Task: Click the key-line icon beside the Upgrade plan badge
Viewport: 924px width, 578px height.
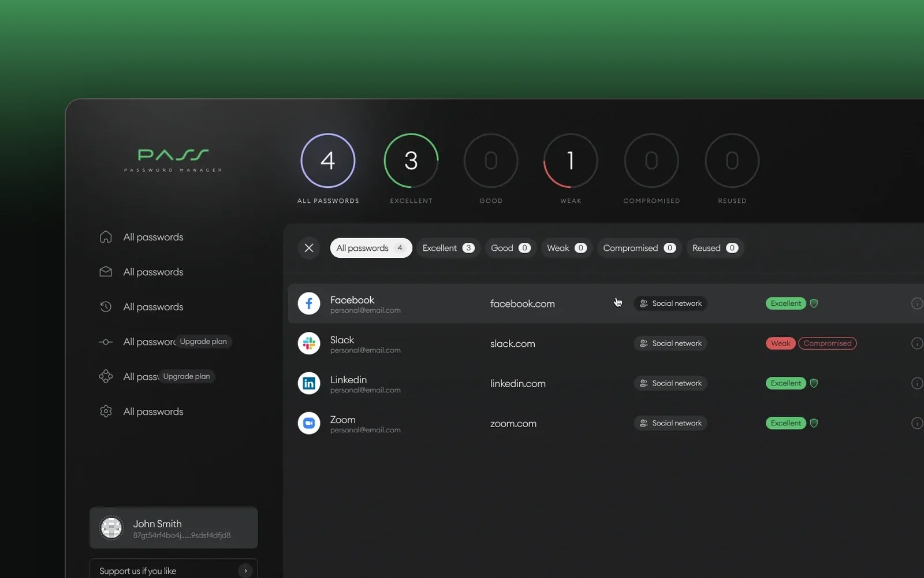Action: click(x=106, y=342)
